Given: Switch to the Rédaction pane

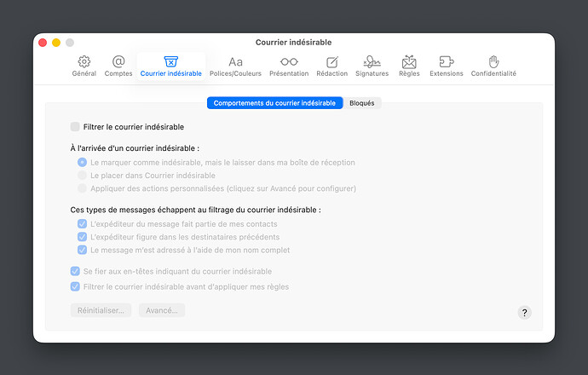Looking at the screenshot, I should tap(331, 66).
